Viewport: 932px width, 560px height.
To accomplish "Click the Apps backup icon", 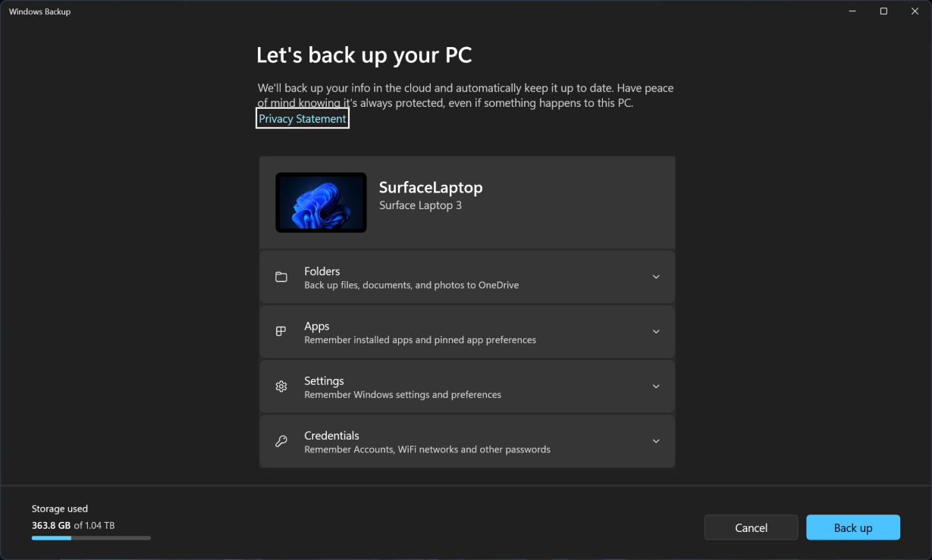I will point(281,331).
